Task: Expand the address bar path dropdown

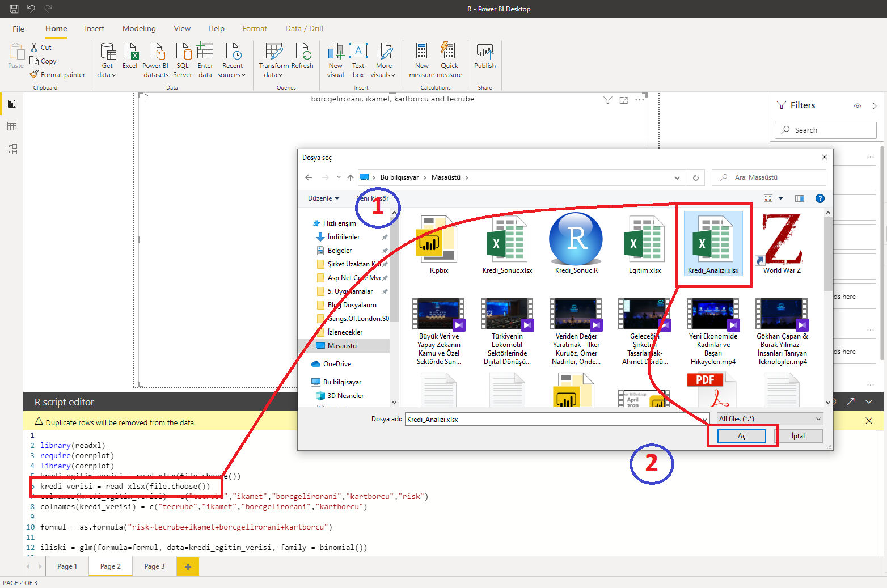Action: 677,177
